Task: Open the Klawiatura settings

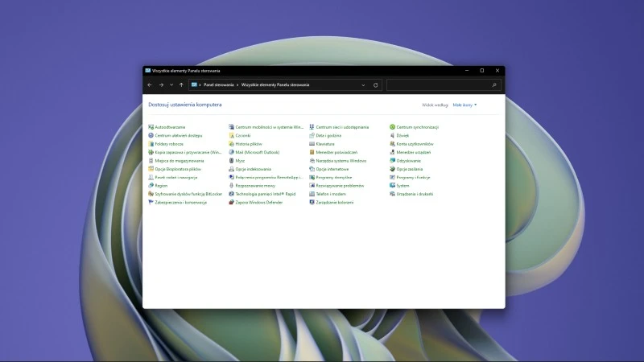Action: (322, 144)
